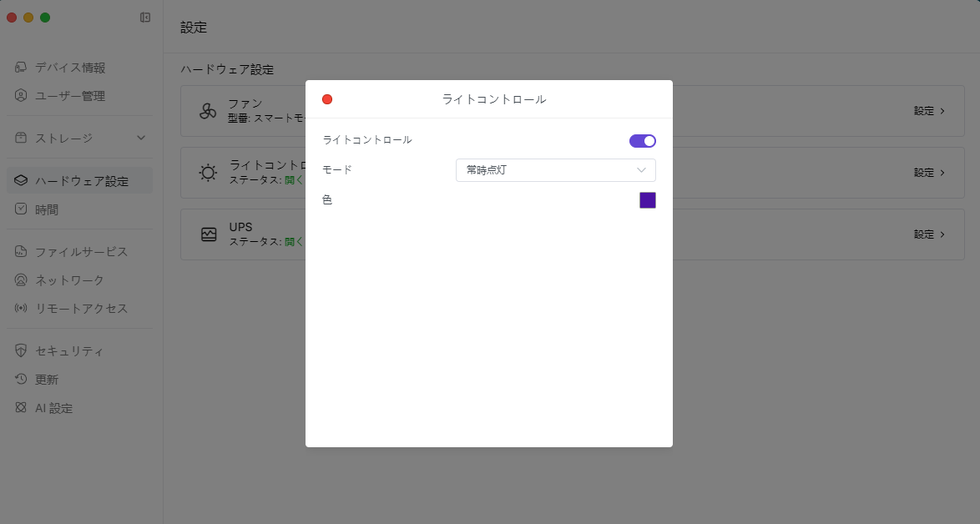
Task: Click the device info icon in sidebar
Action: pos(21,68)
